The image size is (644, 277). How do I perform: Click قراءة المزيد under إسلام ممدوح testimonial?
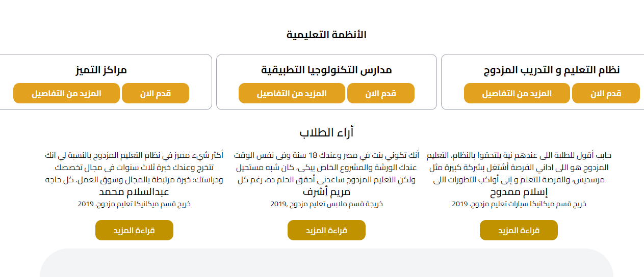point(519,230)
